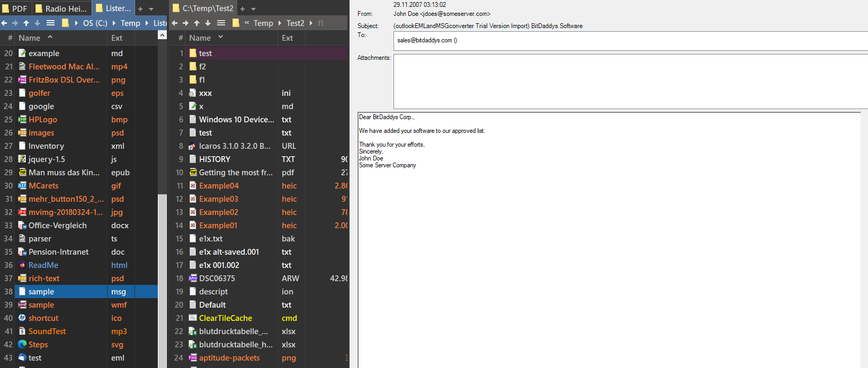
Task: Expand the hidden path chevrons before Temp in right pane
Action: point(247,23)
